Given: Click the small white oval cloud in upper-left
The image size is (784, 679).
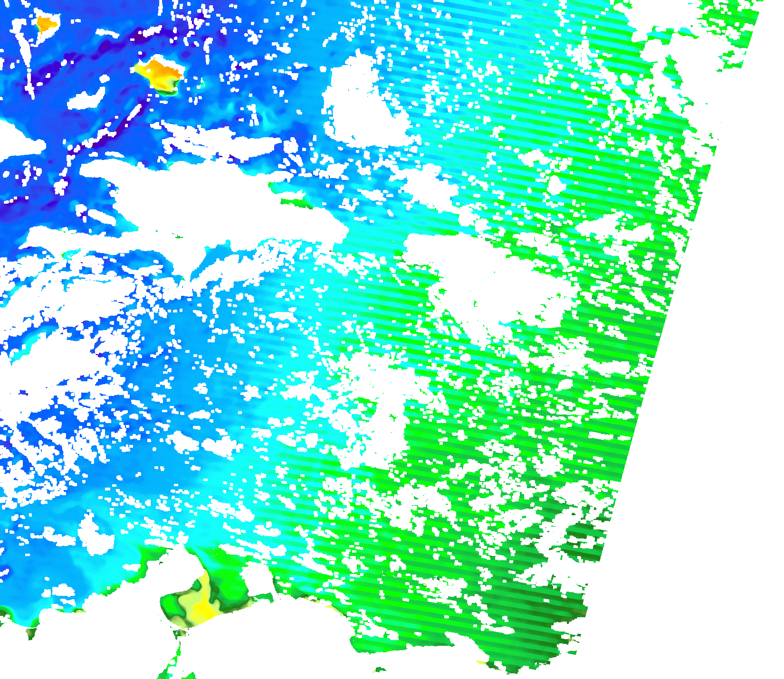Looking at the screenshot, I should pyautogui.click(x=87, y=99).
